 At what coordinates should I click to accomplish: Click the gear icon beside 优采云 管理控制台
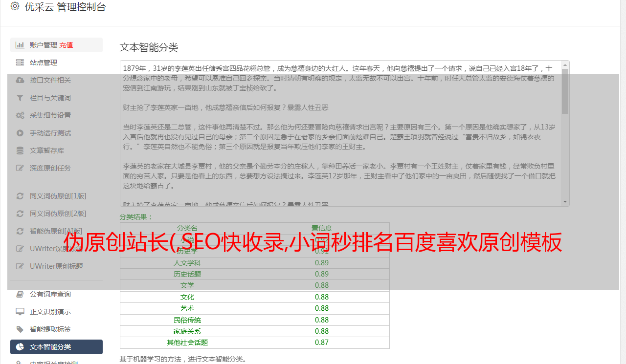click(15, 7)
